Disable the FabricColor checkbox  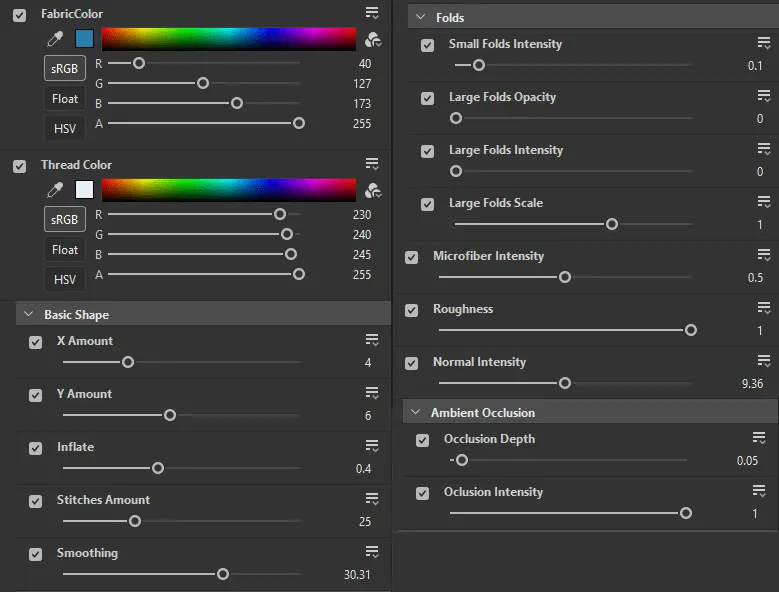point(19,15)
